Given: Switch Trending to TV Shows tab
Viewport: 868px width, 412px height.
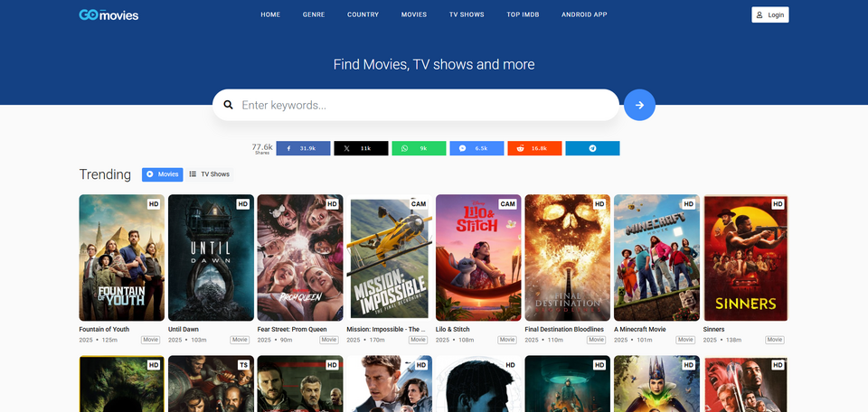Looking at the screenshot, I should [209, 174].
